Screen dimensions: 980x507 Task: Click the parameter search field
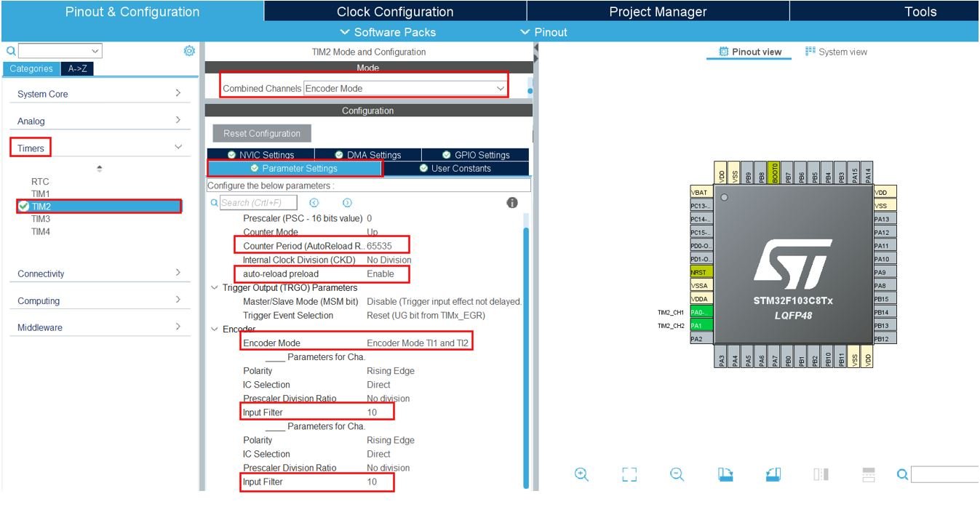point(259,203)
